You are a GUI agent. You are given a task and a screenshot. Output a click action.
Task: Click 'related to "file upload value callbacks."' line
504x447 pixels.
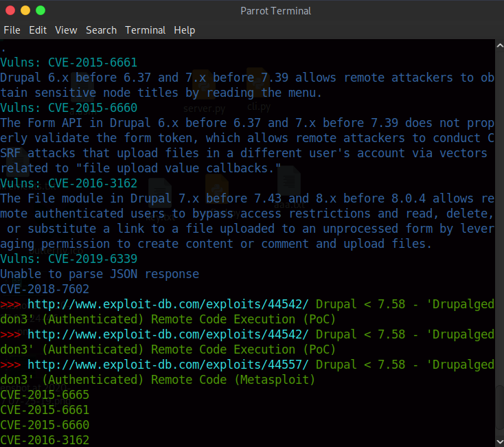pos(141,168)
